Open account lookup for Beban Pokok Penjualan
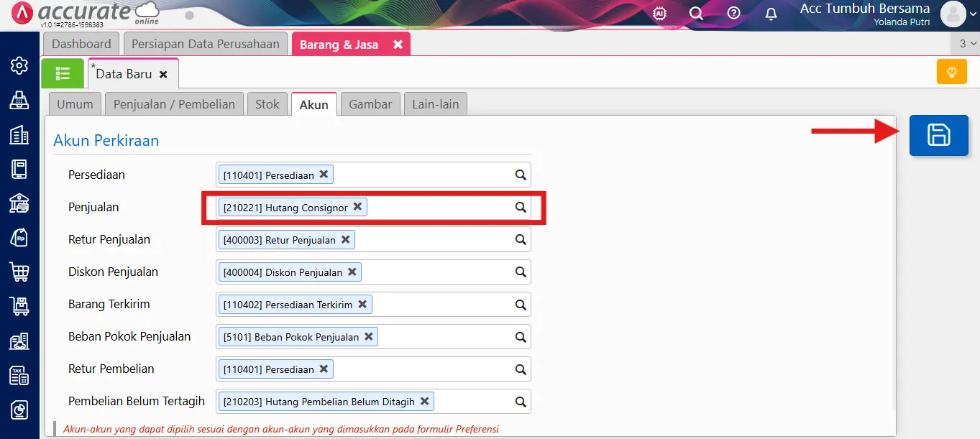This screenshot has height=439, width=980. pos(521,336)
